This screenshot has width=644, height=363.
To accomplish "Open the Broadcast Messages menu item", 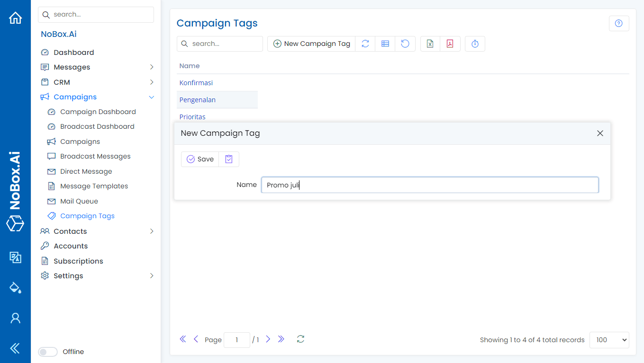I will [x=96, y=156].
